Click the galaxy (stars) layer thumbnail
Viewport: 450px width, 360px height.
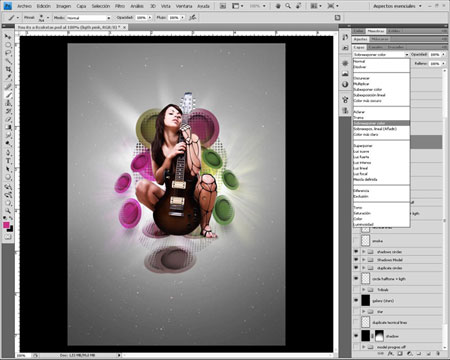(x=366, y=300)
